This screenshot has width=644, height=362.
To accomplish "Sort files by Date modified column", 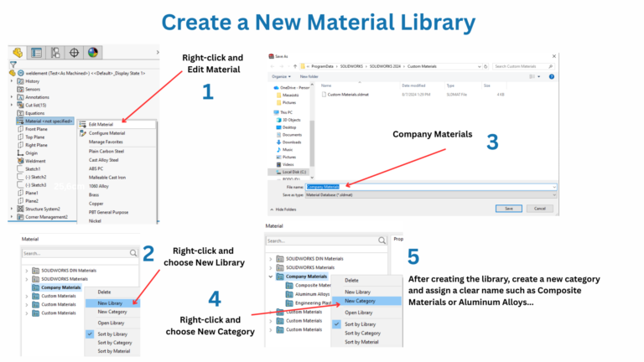I will click(x=413, y=85).
